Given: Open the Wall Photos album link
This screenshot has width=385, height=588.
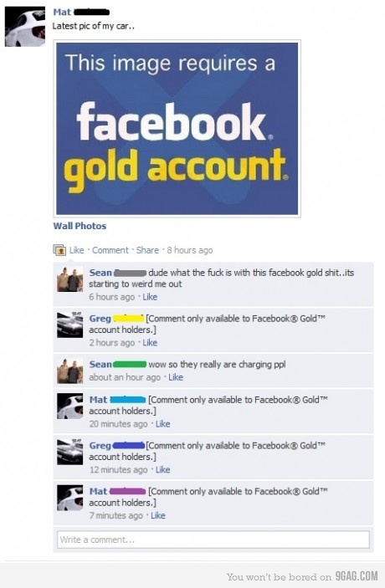Looking at the screenshot, I should point(80,226).
